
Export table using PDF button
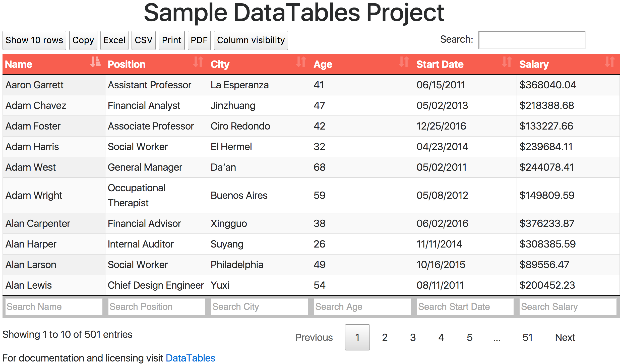click(x=199, y=40)
